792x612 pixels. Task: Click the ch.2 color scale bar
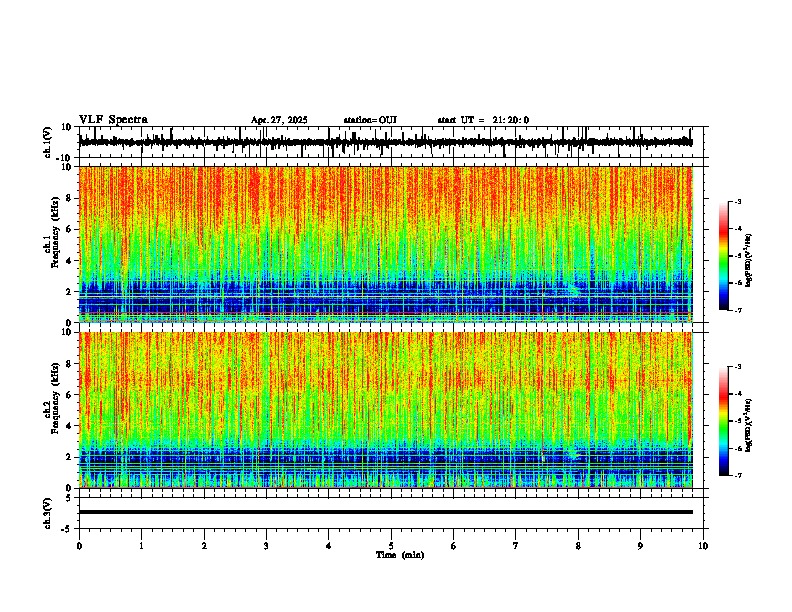click(x=723, y=421)
